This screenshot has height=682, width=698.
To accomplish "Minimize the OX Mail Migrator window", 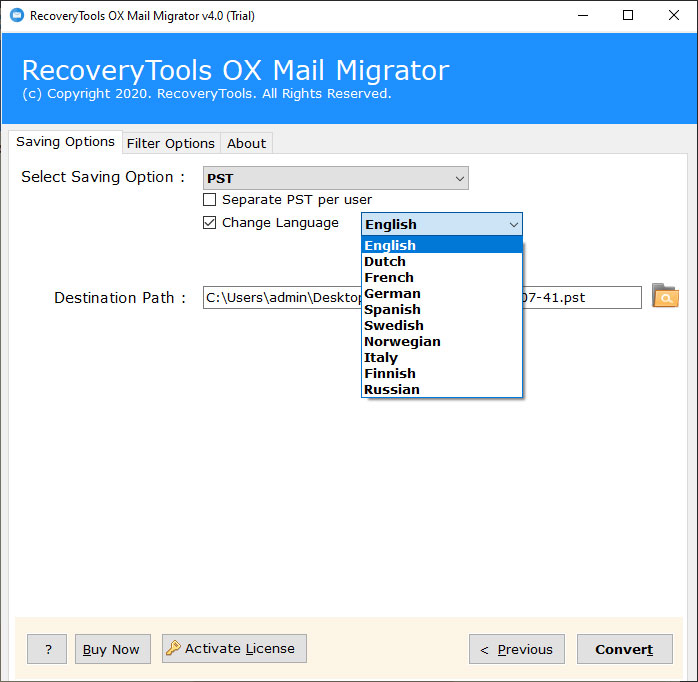I will 583,15.
